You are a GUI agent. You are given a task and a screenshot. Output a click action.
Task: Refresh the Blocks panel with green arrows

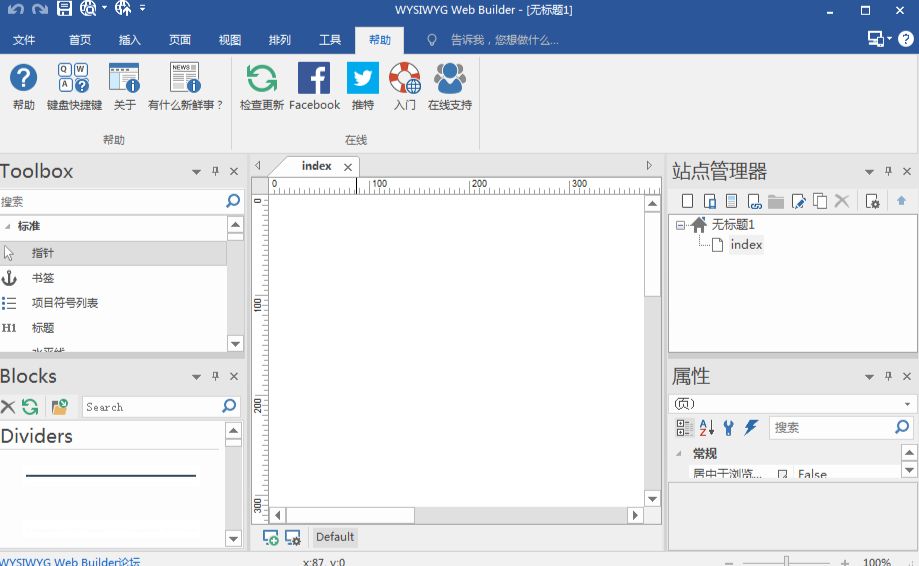point(31,407)
